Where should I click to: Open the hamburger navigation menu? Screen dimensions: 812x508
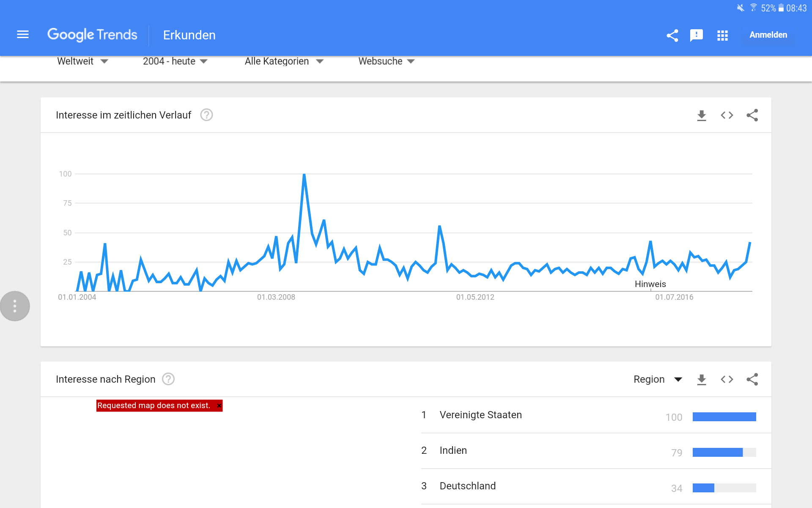pos(23,35)
